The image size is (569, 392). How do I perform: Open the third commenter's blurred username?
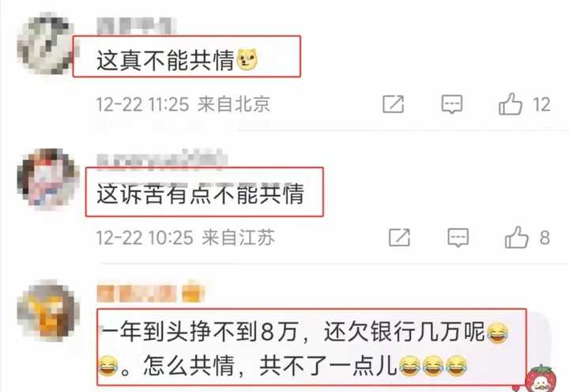(151, 292)
